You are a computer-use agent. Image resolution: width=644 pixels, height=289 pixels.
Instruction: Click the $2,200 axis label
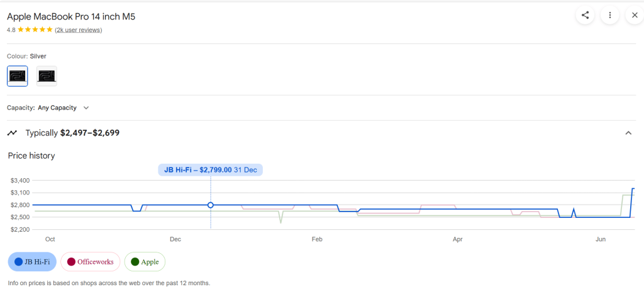coord(20,229)
